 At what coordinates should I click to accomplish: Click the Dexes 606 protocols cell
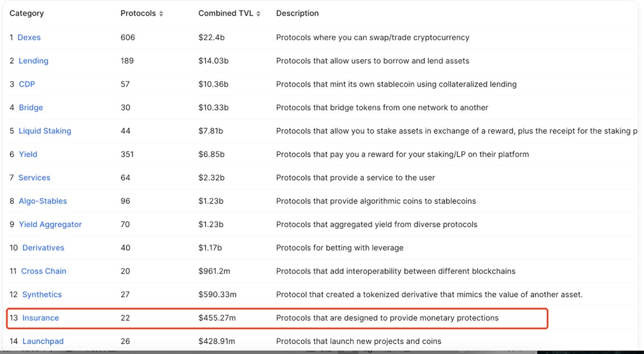(x=128, y=38)
